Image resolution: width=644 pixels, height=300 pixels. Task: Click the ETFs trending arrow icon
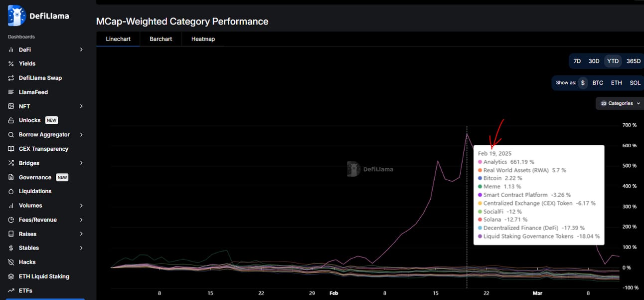tap(11, 291)
